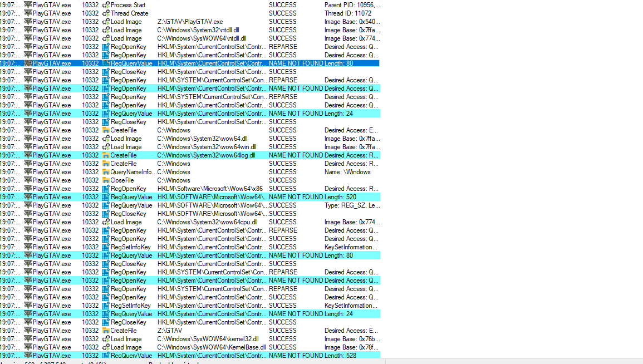Image resolution: width=643 pixels, height=364 pixels.
Task: Click NAME NOT FOUND result on wow64log.dll row
Action: click(296, 155)
